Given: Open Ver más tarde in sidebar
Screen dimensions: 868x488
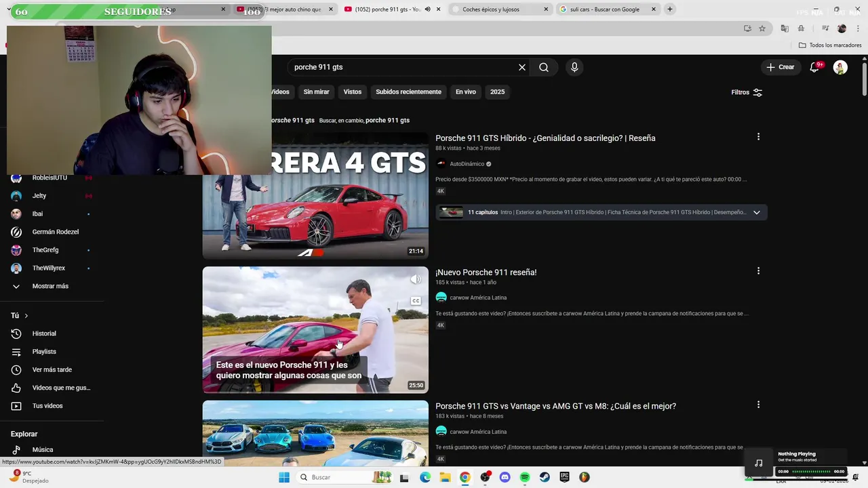Looking at the screenshot, I should [x=52, y=369].
